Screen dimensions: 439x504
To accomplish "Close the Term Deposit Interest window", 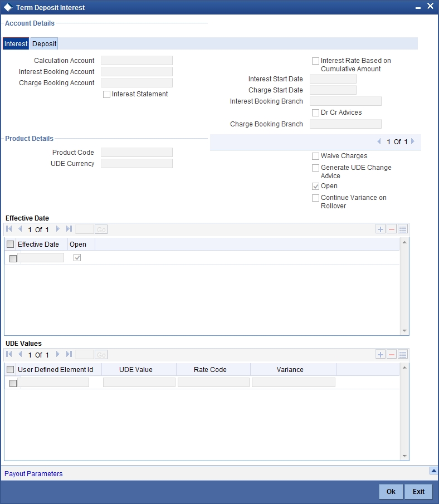I will (430, 6).
